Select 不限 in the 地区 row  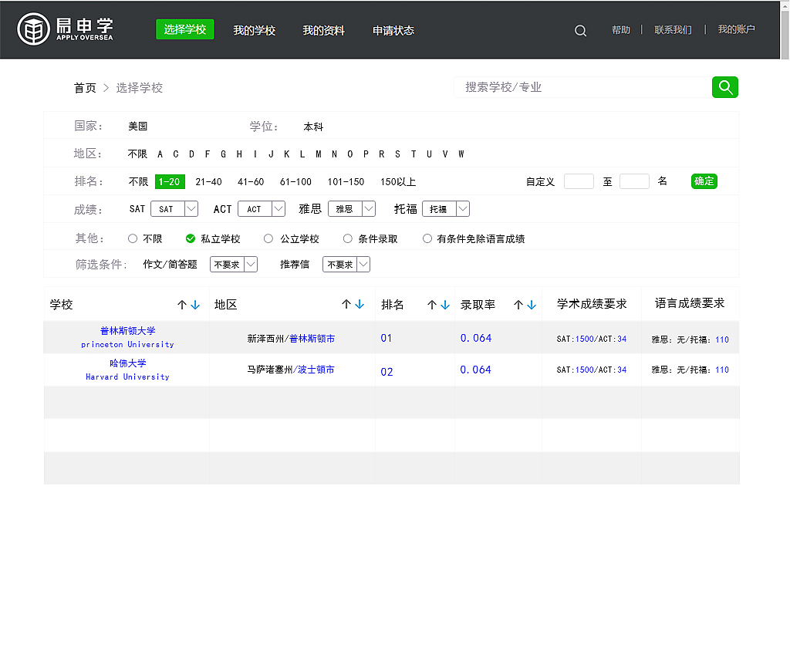[x=137, y=154]
